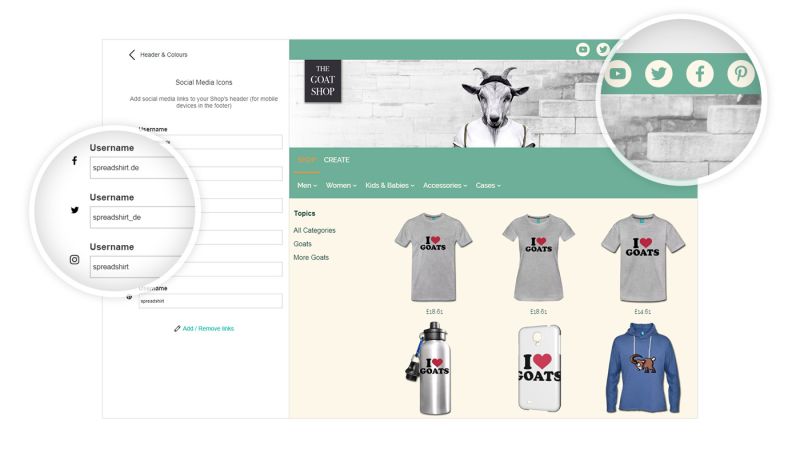Expand the Kids & Babies dropdown
The width and height of the screenshot is (800, 457).
point(390,185)
